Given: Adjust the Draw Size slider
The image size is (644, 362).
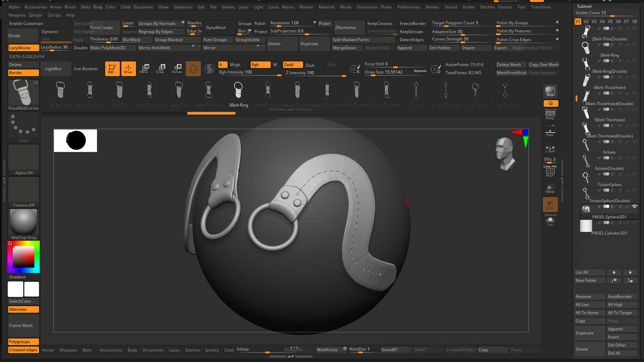Looking at the screenshot, I should click(395, 72).
